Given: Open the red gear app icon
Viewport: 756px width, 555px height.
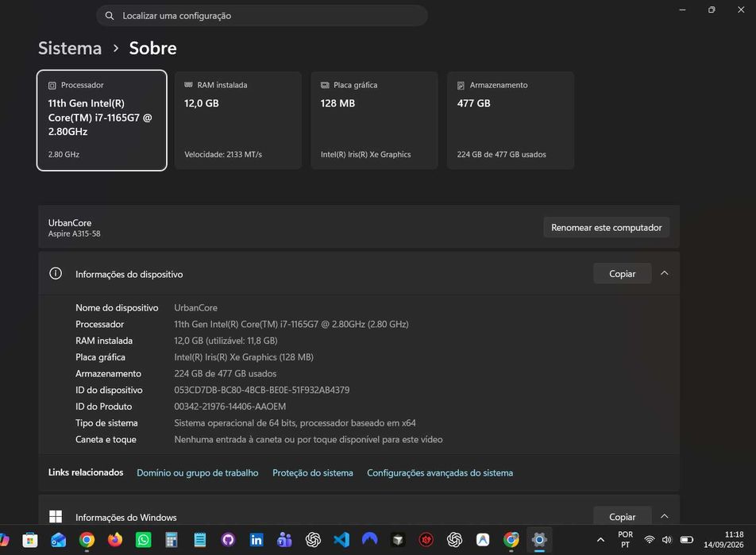Looking at the screenshot, I should [x=426, y=540].
